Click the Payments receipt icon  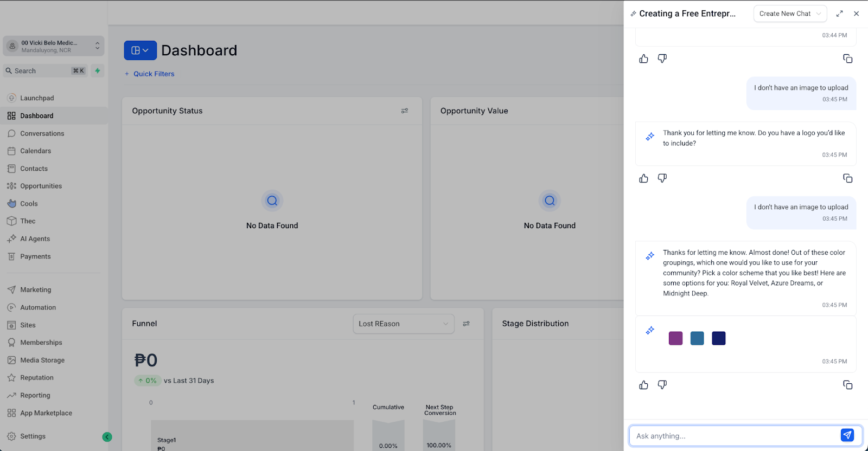click(11, 256)
